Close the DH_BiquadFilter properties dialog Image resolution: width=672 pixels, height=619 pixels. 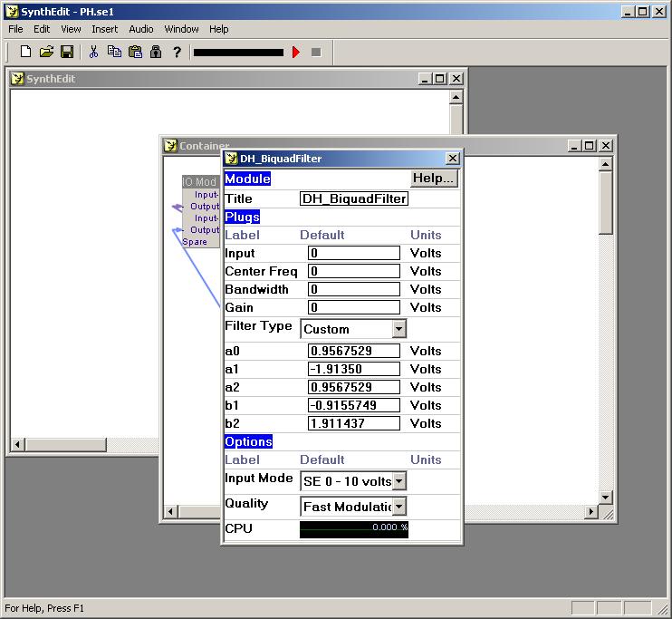tap(453, 159)
